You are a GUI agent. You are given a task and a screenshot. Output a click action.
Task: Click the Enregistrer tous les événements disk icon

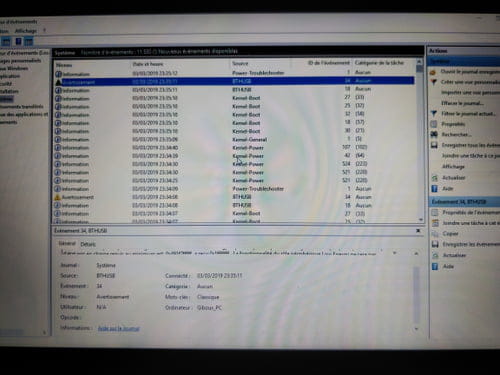point(434,145)
